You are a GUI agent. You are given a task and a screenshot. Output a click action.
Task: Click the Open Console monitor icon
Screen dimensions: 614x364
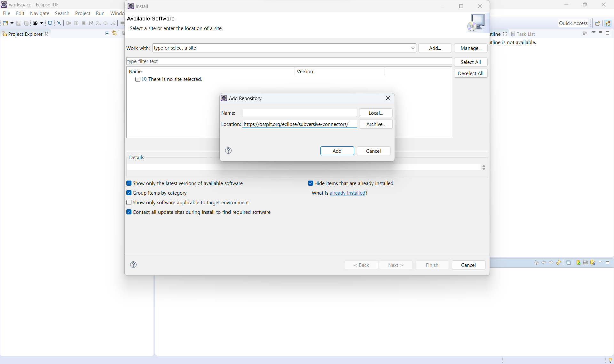(x=50, y=23)
